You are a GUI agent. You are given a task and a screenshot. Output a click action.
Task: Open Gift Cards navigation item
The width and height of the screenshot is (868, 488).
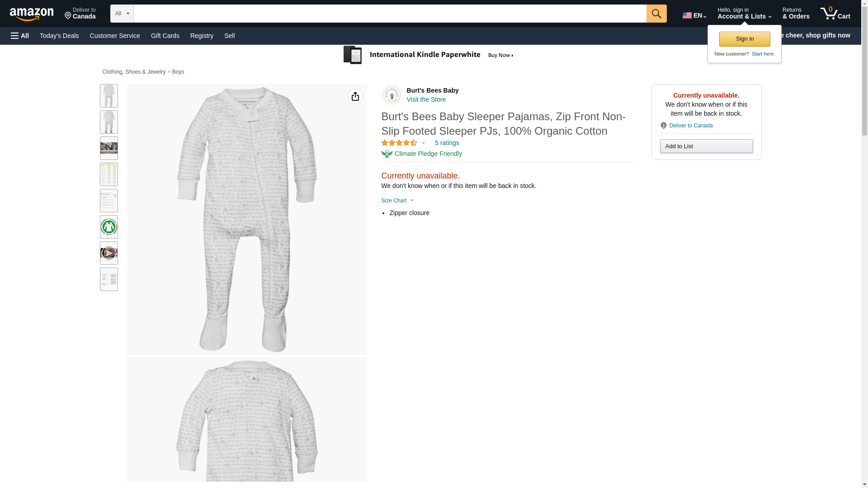[x=165, y=36]
